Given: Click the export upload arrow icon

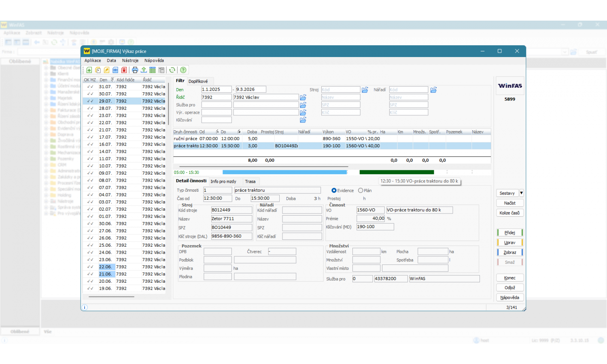Looking at the screenshot, I should click(144, 70).
